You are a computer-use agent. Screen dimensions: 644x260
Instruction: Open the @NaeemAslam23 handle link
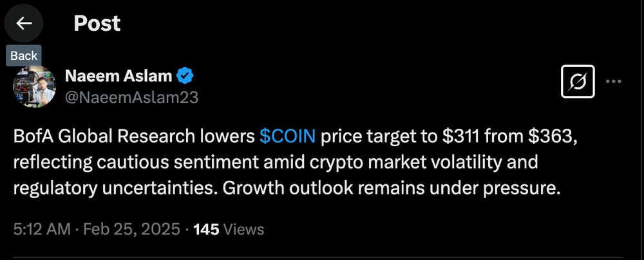131,98
